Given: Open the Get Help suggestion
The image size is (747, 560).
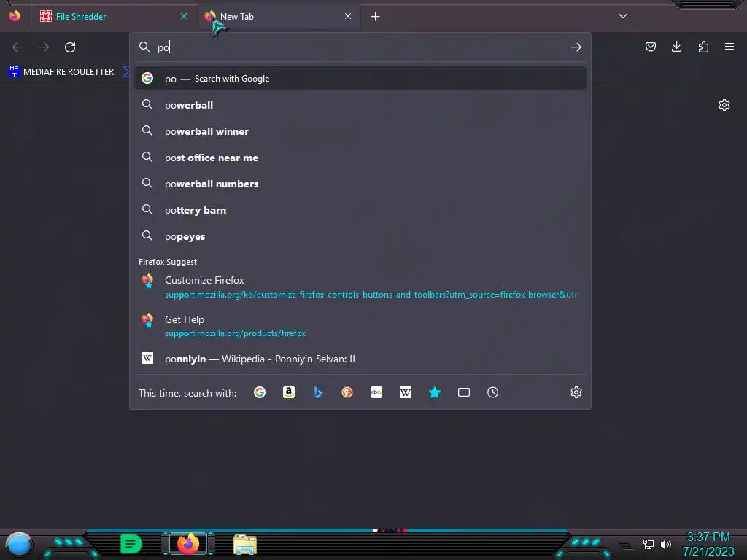Looking at the screenshot, I should pyautogui.click(x=360, y=326).
